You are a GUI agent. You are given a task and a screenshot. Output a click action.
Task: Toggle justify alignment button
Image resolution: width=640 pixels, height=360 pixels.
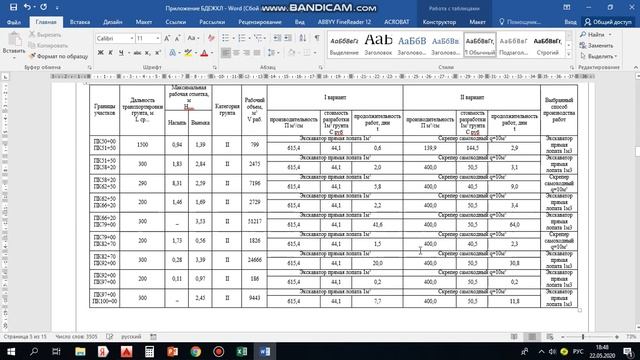[257, 53]
